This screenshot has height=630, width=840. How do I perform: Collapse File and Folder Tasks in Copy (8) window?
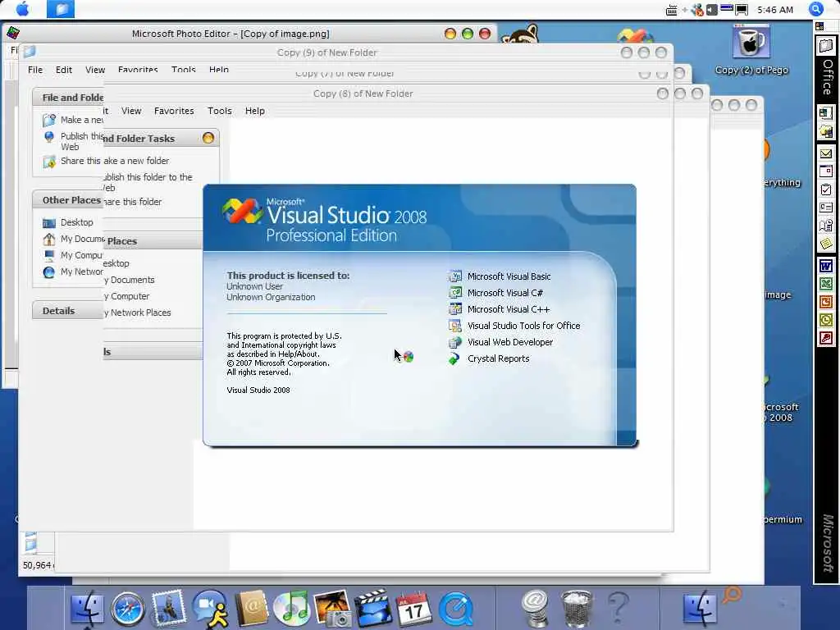click(x=208, y=138)
